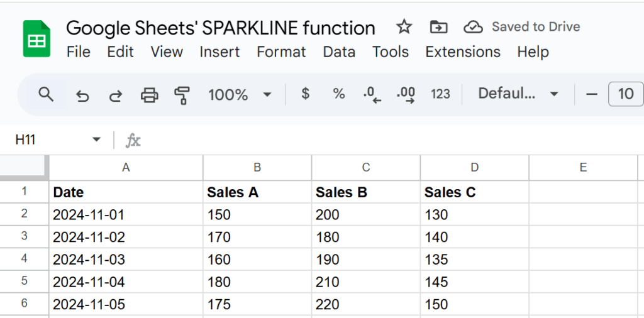Select Sales C value 145
Image resolution: width=644 pixels, height=318 pixels.
474,282
